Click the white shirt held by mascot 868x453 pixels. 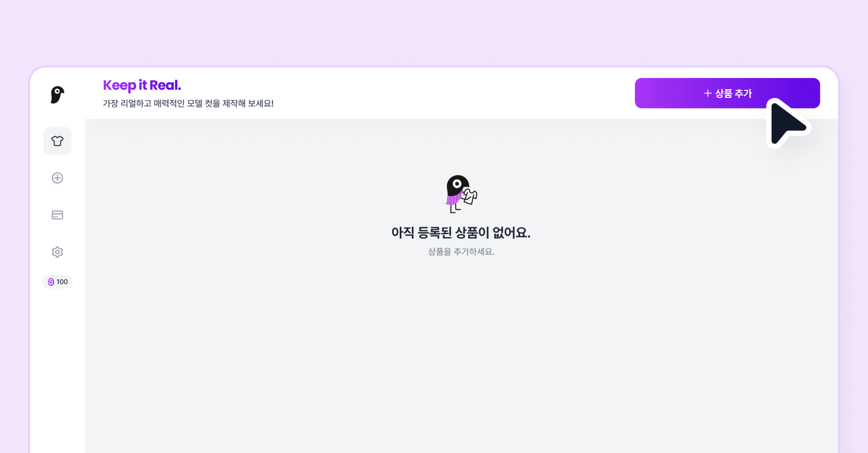470,196
